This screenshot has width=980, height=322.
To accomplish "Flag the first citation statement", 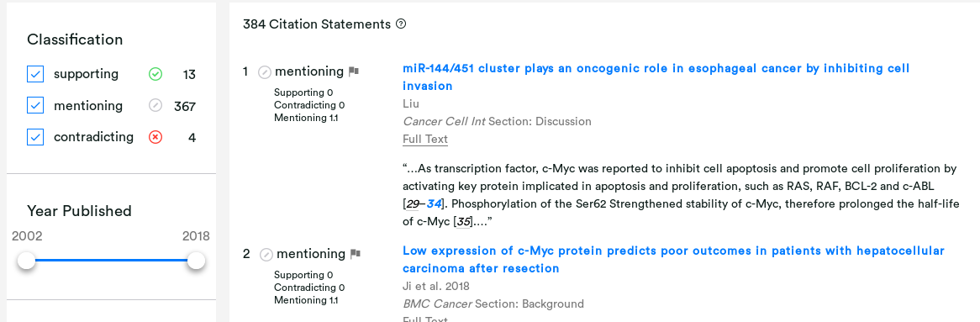I will pyautogui.click(x=354, y=71).
